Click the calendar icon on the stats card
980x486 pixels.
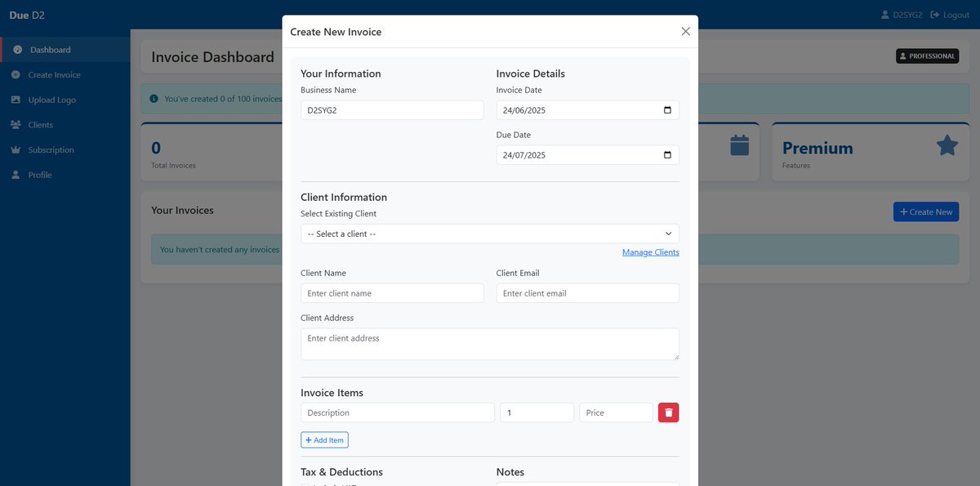pyautogui.click(x=739, y=145)
